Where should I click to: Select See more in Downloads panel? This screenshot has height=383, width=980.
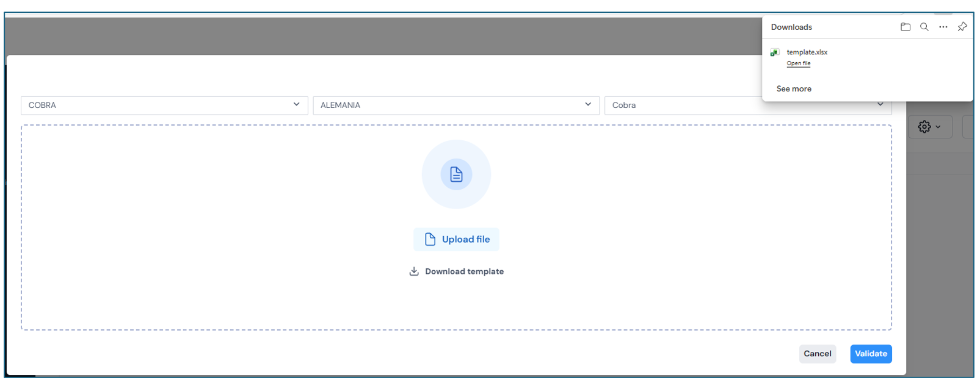click(794, 89)
